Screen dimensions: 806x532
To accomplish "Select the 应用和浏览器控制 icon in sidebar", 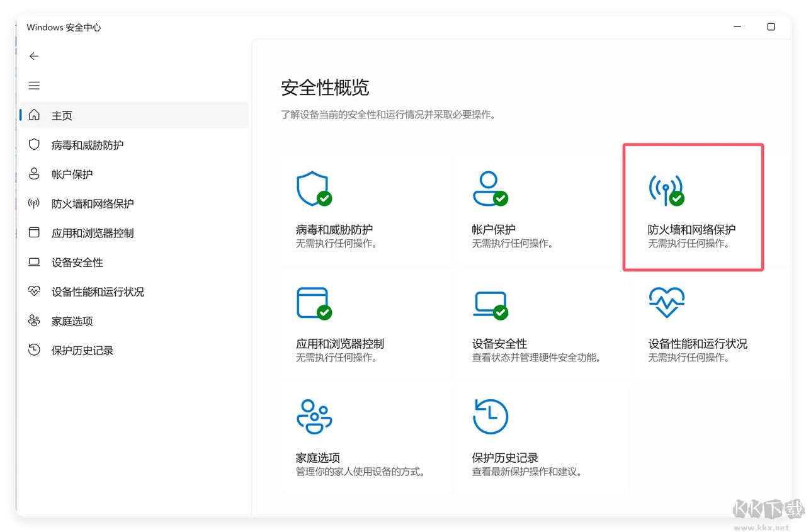I will [x=34, y=232].
